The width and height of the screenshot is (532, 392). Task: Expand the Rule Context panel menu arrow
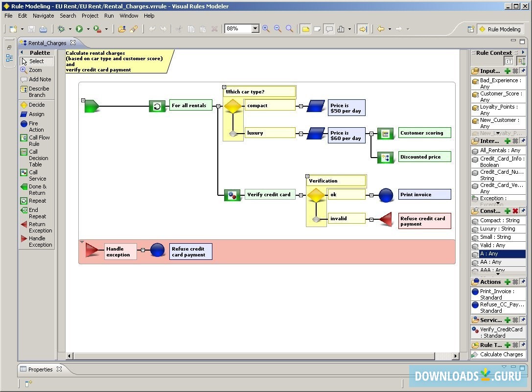pyautogui.click(x=523, y=52)
